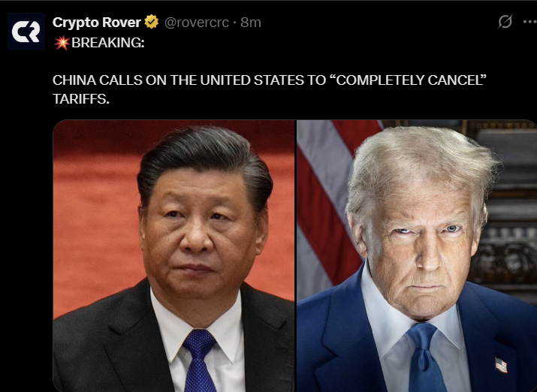This screenshot has width=537, height=392.
Task: Click the dotted blue tie in left photo
Action: [x=199, y=360]
